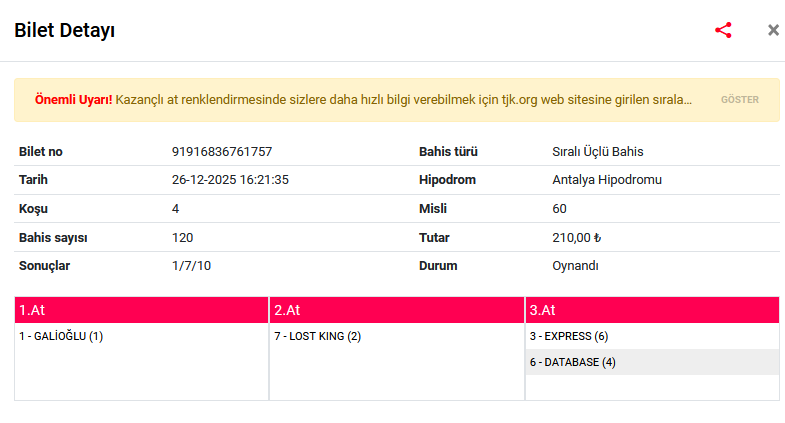Image resolution: width=785 pixels, height=423 pixels.
Task: Close the Bilet Detayı dialog
Action: 773,30
